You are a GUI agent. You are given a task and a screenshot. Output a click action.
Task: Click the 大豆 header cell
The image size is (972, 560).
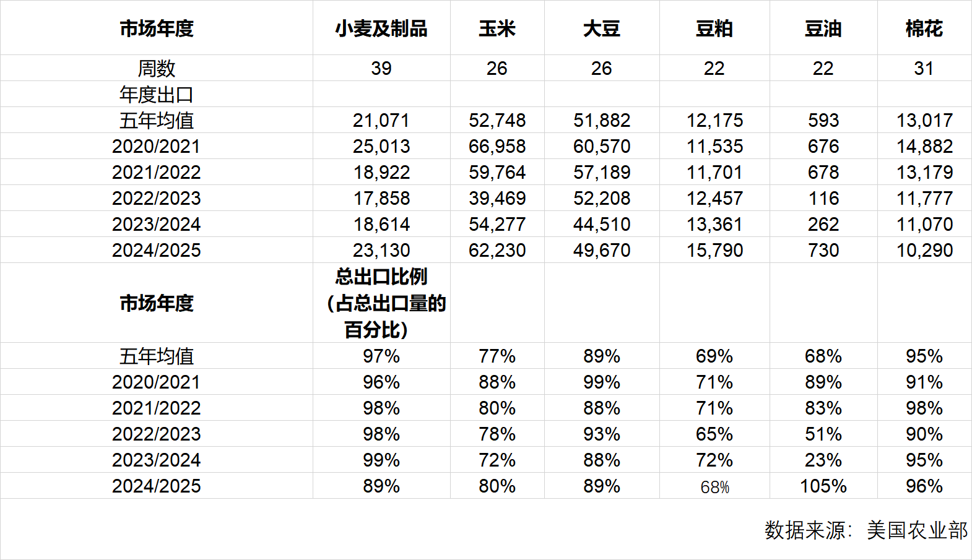coord(601,28)
